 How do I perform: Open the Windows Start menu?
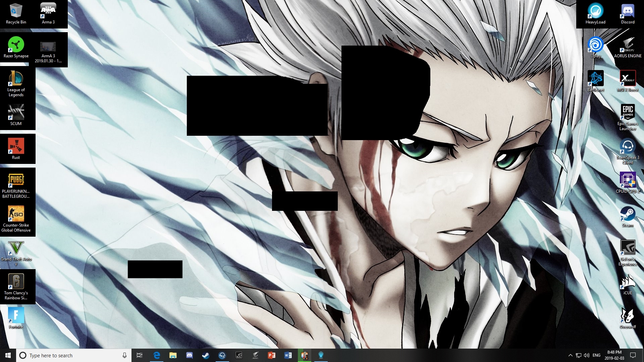(8, 355)
